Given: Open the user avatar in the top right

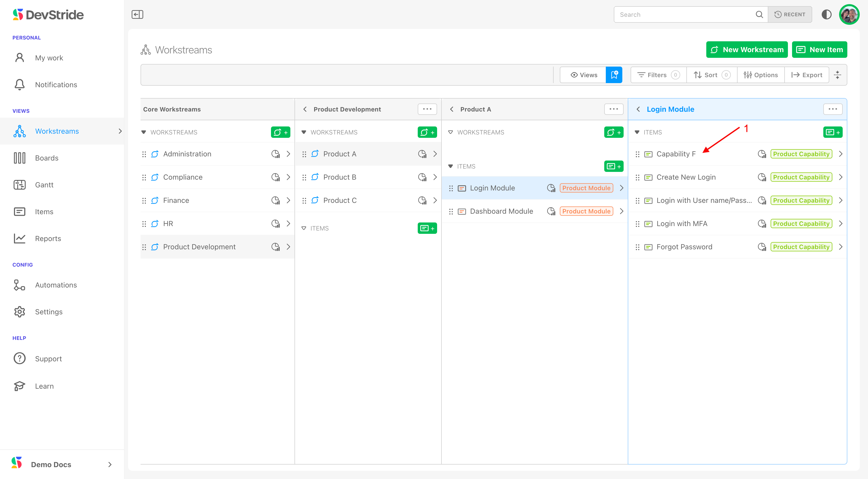Looking at the screenshot, I should coord(849,14).
